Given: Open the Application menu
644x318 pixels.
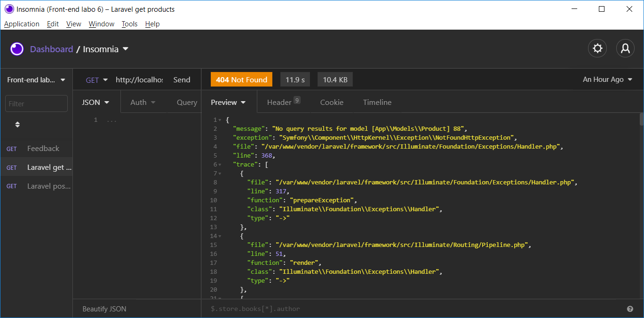Looking at the screenshot, I should [22, 24].
